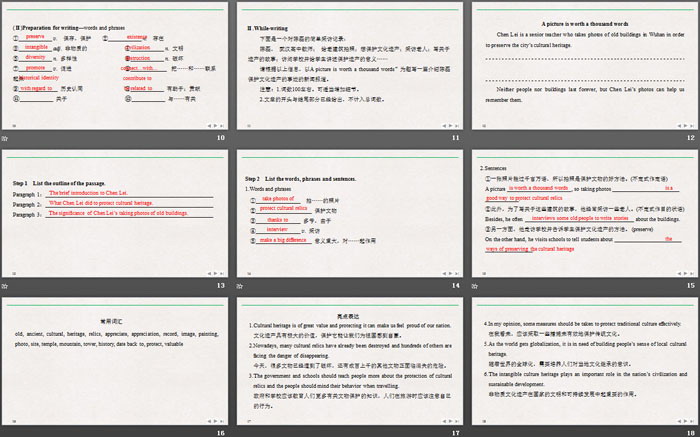Click the previous arrow on slide 12

(678, 125)
